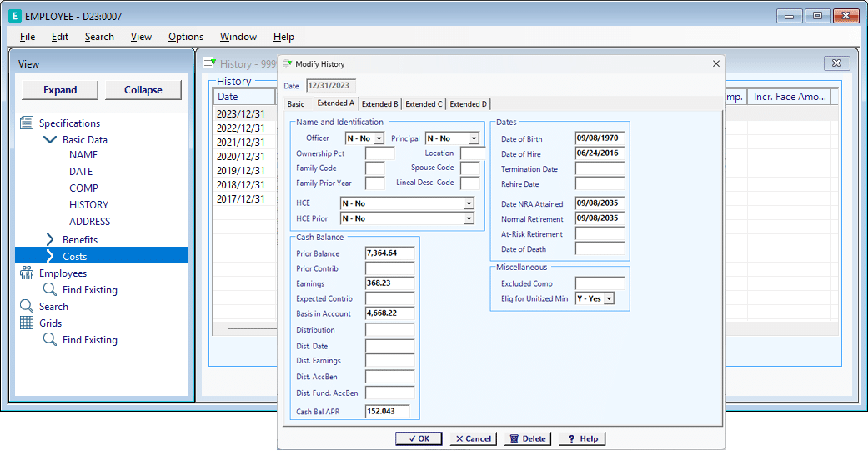868x451 pixels.
Task: Open the File menu
Action: click(x=28, y=37)
